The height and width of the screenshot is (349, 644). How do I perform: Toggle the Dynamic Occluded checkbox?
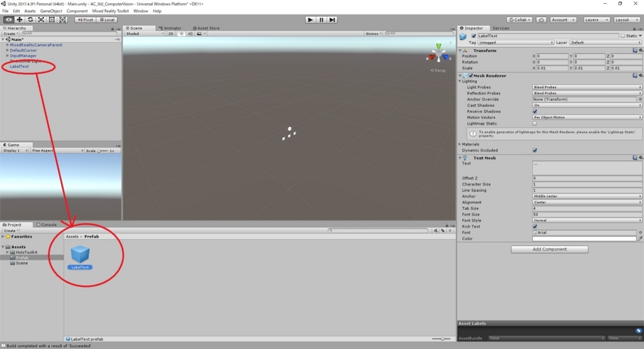[x=535, y=150]
